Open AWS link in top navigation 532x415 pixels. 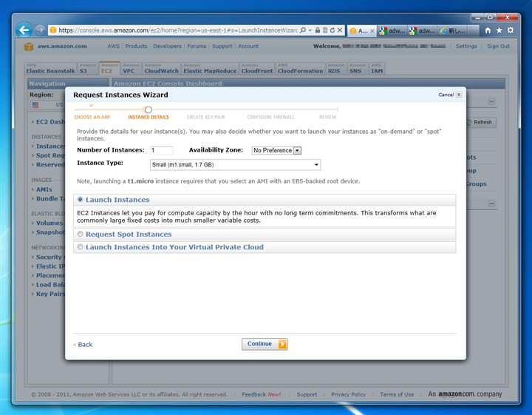(x=113, y=46)
